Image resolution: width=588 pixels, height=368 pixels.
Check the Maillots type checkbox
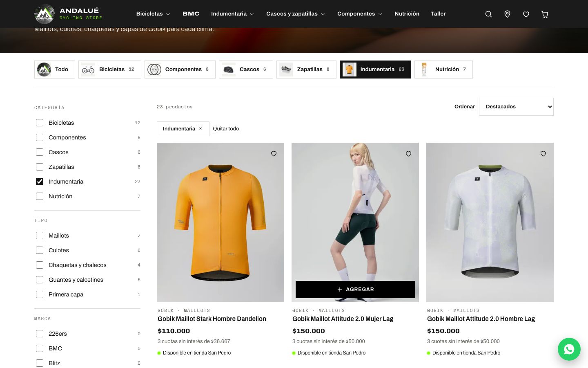(x=40, y=236)
